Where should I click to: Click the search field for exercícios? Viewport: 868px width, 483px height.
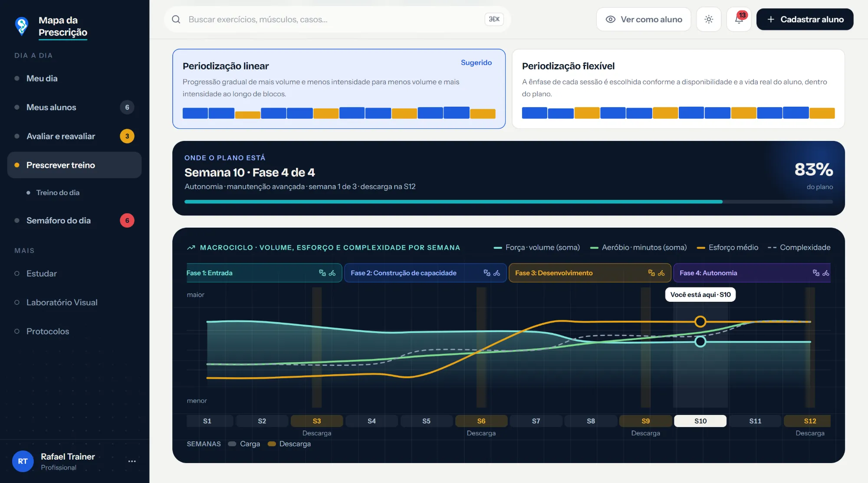coord(337,19)
